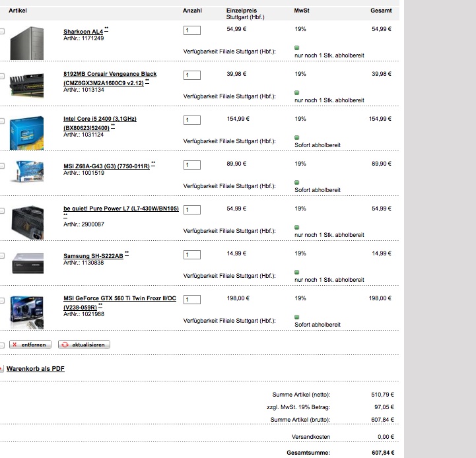Open the MSI Z68A-G43 (G3) product link
This screenshot has height=458, width=476.
pyautogui.click(x=106, y=166)
